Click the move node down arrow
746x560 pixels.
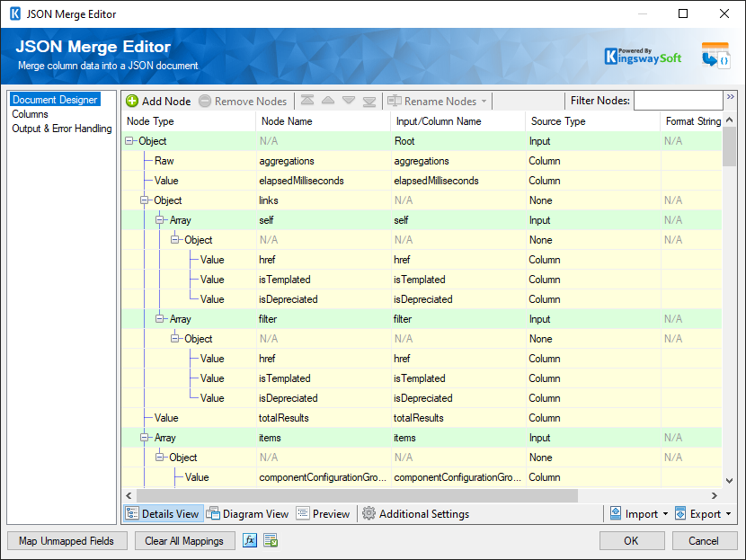coord(349,102)
